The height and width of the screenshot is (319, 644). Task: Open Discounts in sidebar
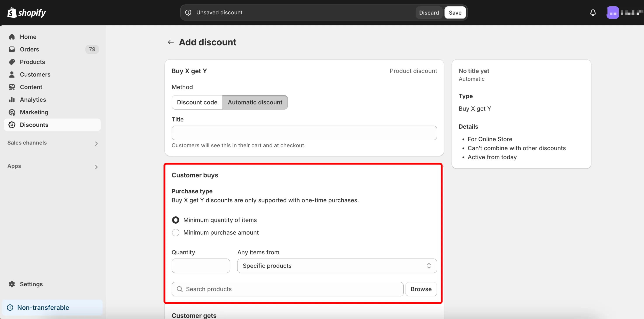[52, 124]
